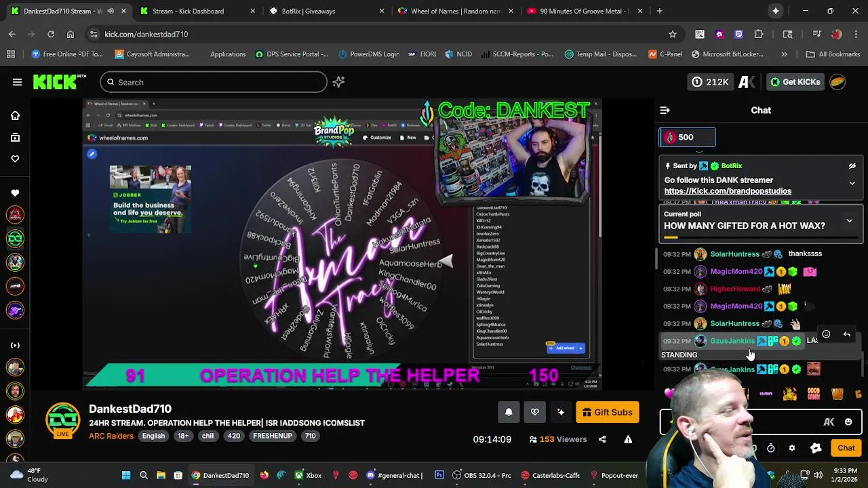This screenshot has height=488, width=868.
Task: Open the brandpopstudios Kick link
Action: coord(728,191)
